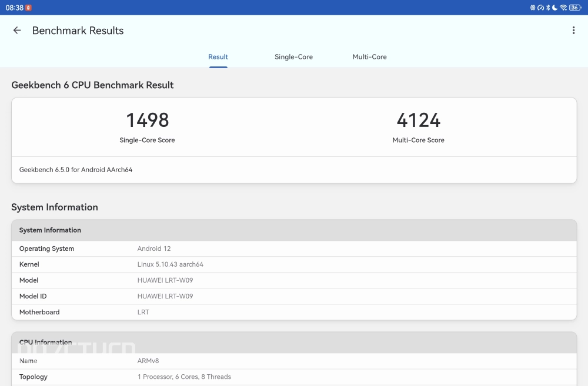The image size is (588, 386).
Task: Tap the Model ID row
Action: pyautogui.click(x=294, y=296)
